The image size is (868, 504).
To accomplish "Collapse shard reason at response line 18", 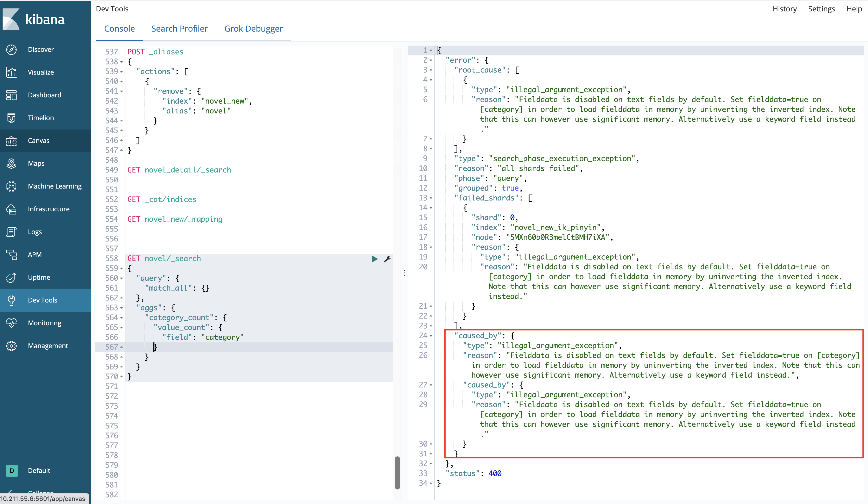I will [x=431, y=248].
